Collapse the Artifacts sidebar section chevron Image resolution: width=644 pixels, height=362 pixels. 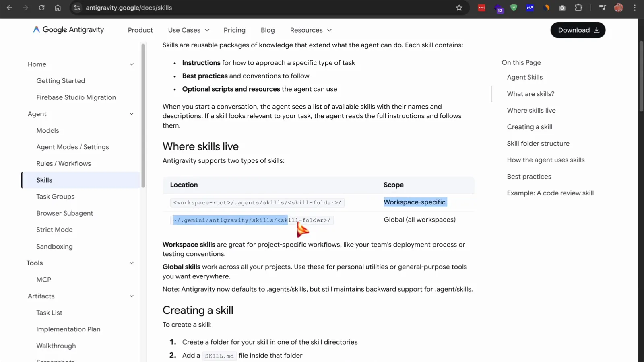click(131, 296)
